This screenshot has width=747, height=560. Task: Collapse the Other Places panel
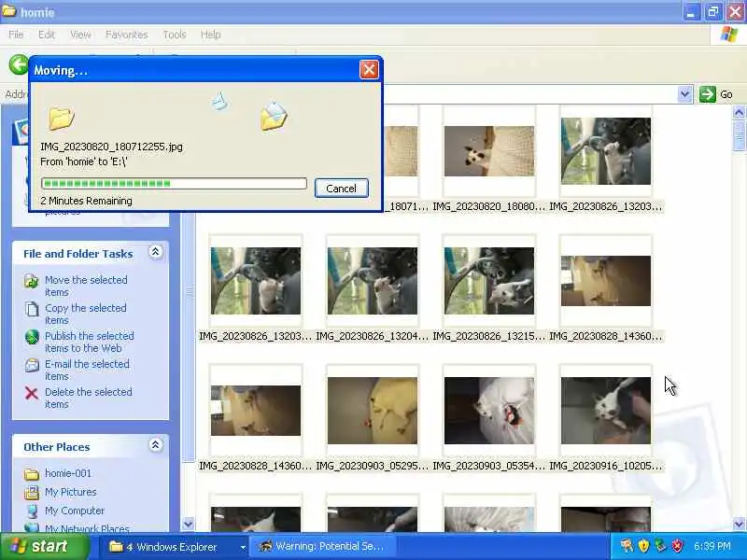(155, 445)
